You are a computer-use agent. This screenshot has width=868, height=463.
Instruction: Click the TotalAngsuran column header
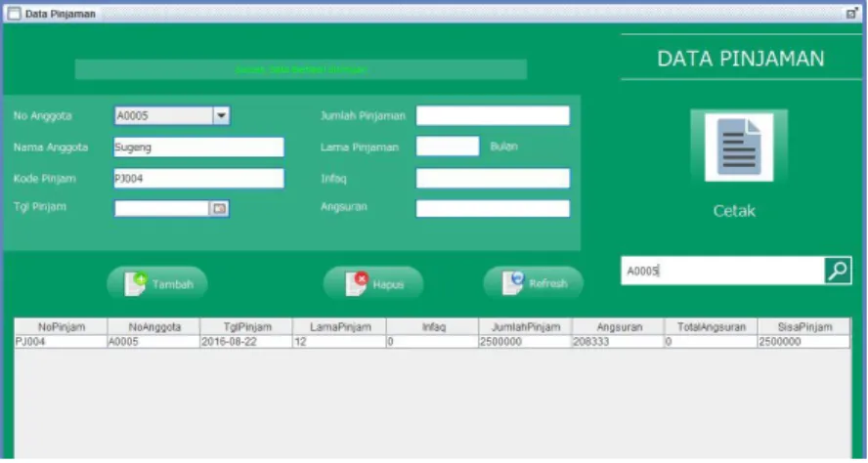pos(712,327)
